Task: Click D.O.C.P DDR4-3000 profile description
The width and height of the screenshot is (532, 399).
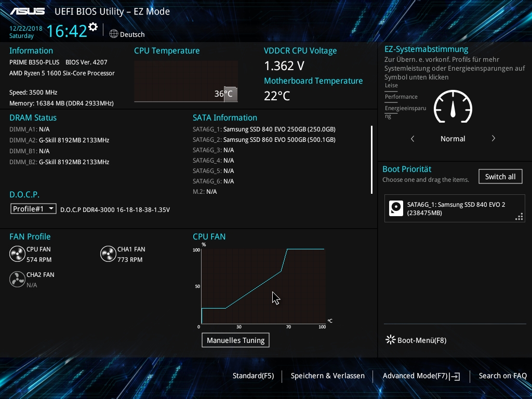Action: click(115, 210)
